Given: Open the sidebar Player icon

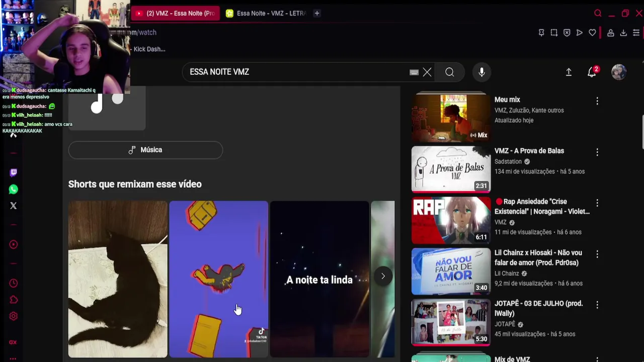Looking at the screenshot, I should 14,245.
